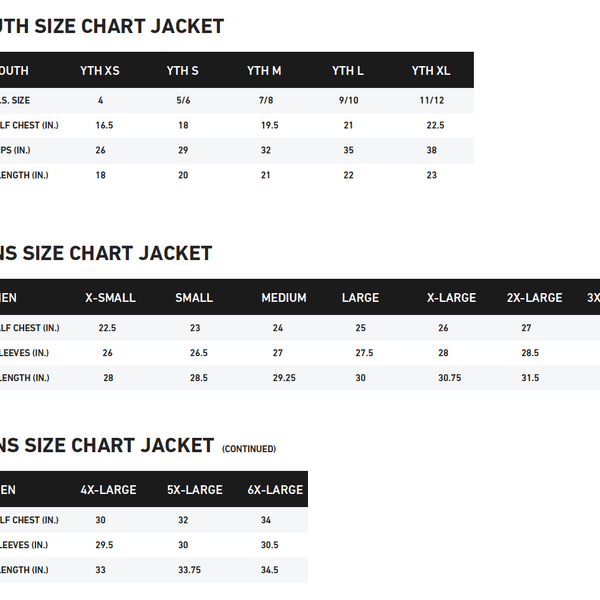Viewport: 600px width, 600px height.
Task: Click the YTH S column header
Action: pyautogui.click(x=182, y=70)
